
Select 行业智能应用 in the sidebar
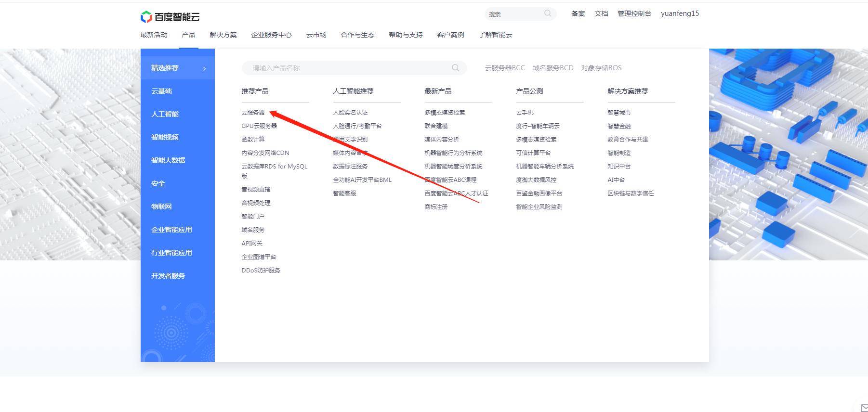(x=171, y=253)
